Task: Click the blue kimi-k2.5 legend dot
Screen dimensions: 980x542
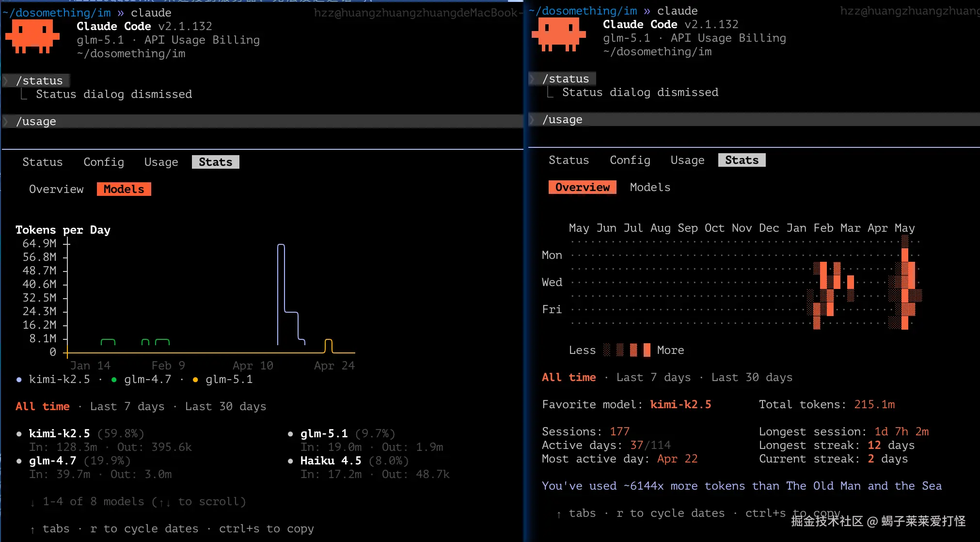Action: 19,380
